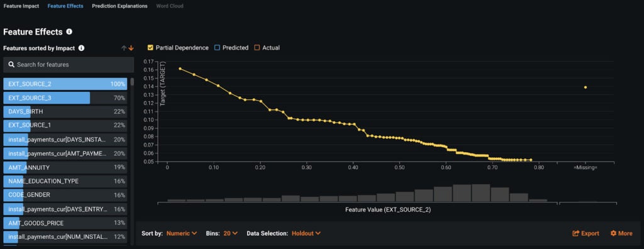Click the Export icon
Image resolution: width=644 pixels, height=249 pixels.
(x=576, y=233)
